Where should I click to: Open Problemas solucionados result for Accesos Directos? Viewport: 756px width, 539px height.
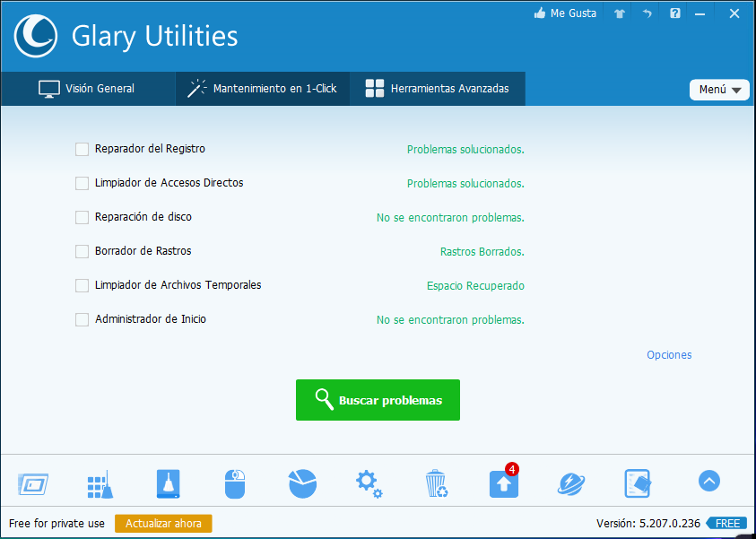(x=465, y=184)
